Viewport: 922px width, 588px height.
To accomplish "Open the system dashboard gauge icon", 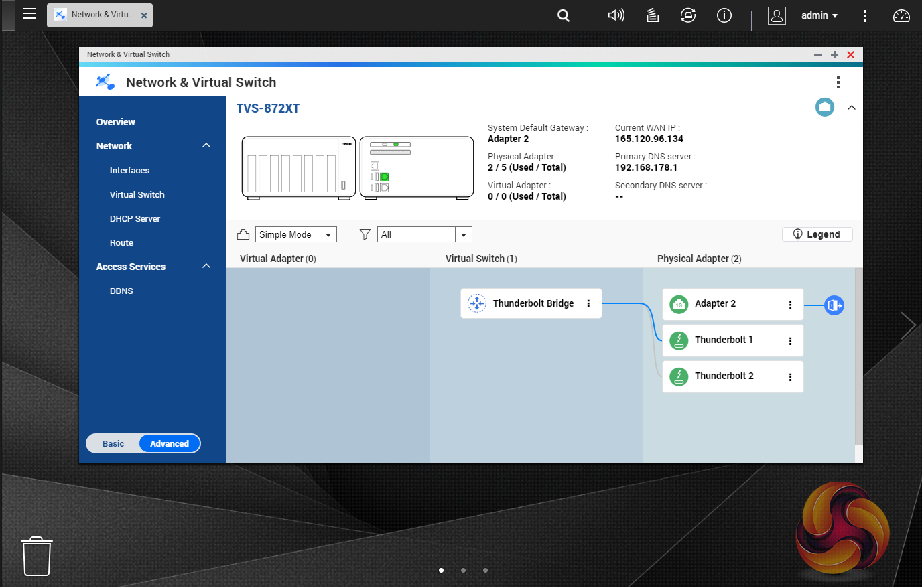I will [x=901, y=15].
